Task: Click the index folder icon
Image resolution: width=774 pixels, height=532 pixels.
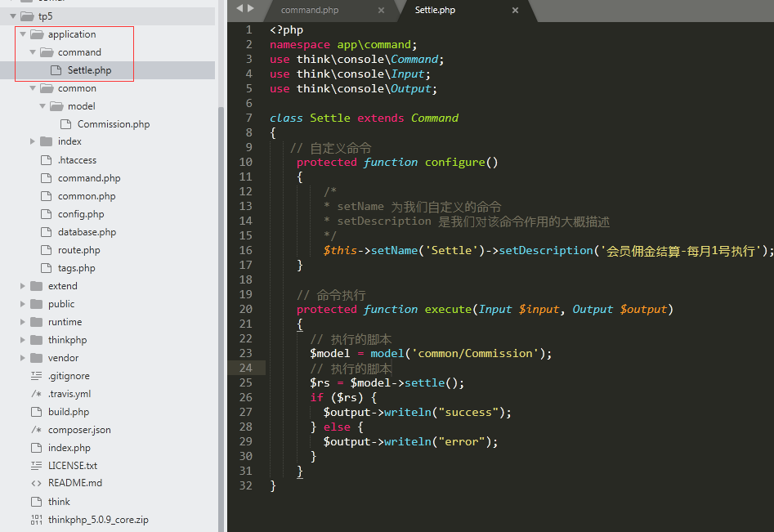Action: (47, 141)
